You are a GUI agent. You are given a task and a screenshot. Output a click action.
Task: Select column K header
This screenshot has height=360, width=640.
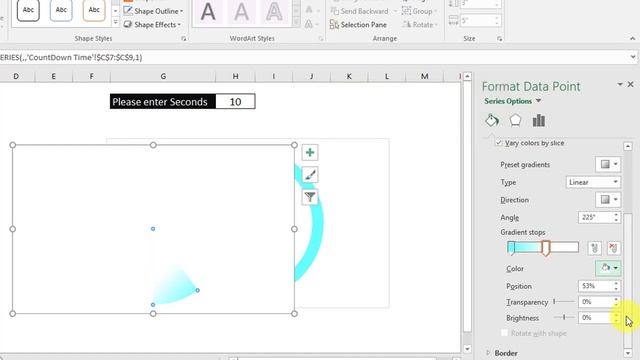(349, 76)
